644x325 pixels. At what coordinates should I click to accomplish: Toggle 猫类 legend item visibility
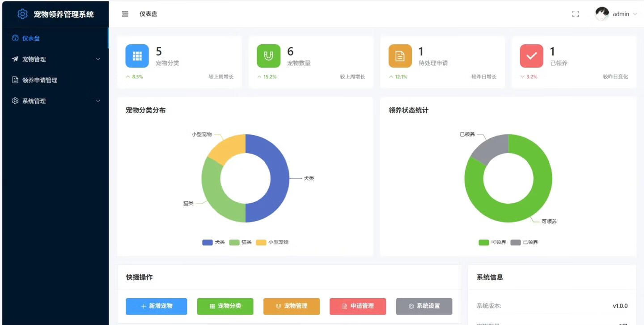pyautogui.click(x=241, y=242)
